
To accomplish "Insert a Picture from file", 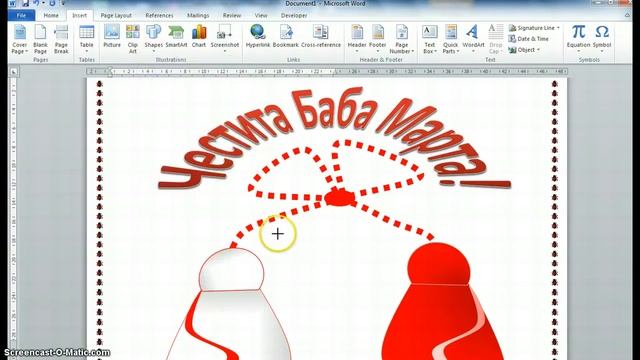I will [x=112, y=37].
